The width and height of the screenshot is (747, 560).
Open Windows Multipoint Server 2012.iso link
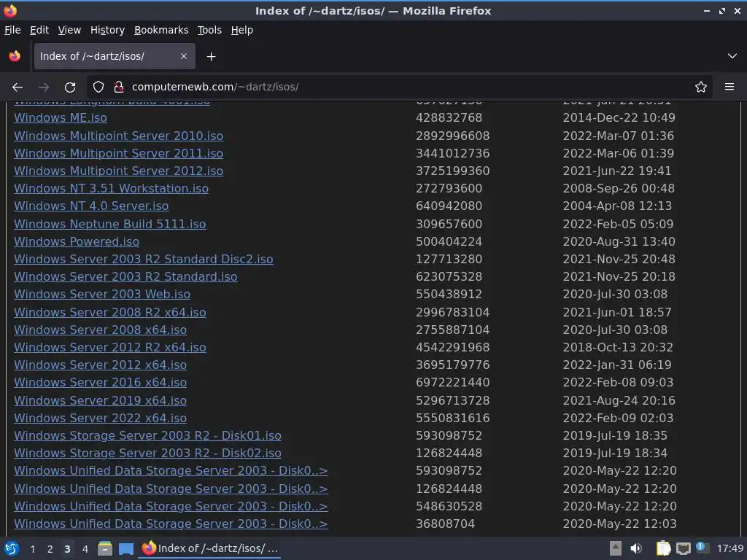point(119,171)
